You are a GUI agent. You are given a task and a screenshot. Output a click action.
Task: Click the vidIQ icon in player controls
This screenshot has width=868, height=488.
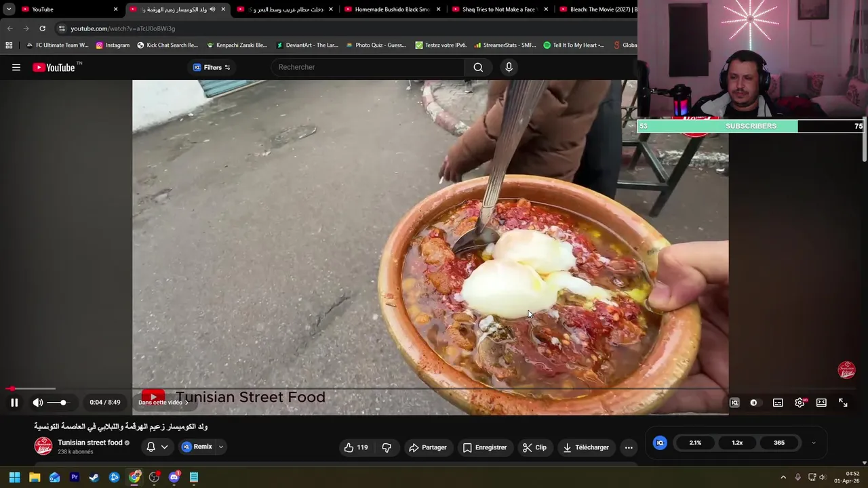click(x=734, y=403)
